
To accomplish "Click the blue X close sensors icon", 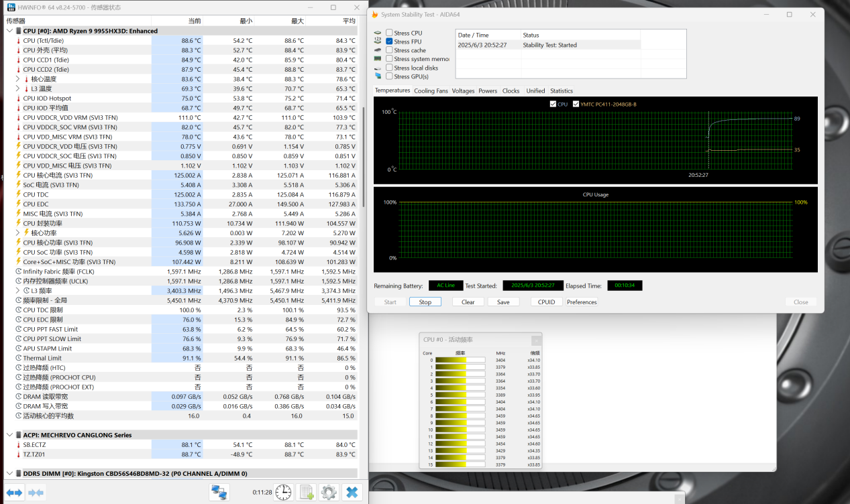I will pyautogui.click(x=351, y=492).
